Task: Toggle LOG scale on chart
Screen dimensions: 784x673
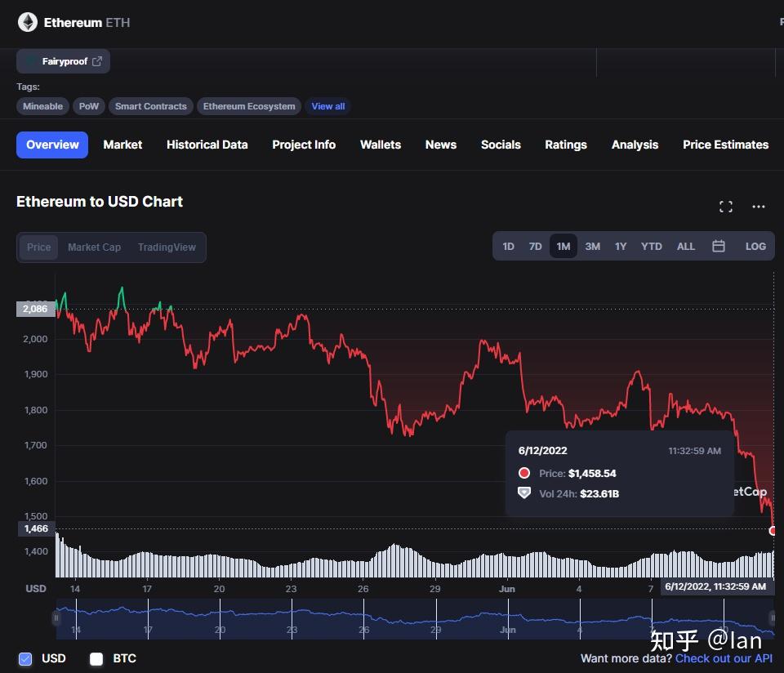Action: click(x=755, y=247)
